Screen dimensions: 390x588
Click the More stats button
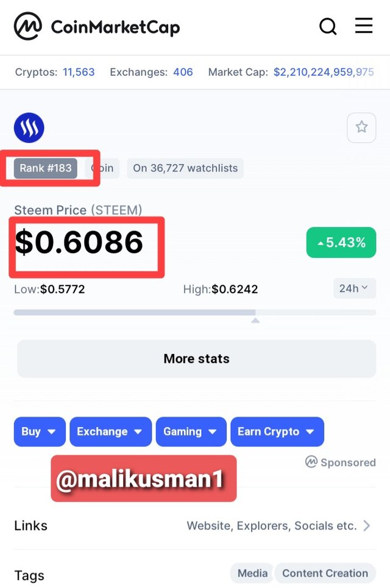(196, 359)
